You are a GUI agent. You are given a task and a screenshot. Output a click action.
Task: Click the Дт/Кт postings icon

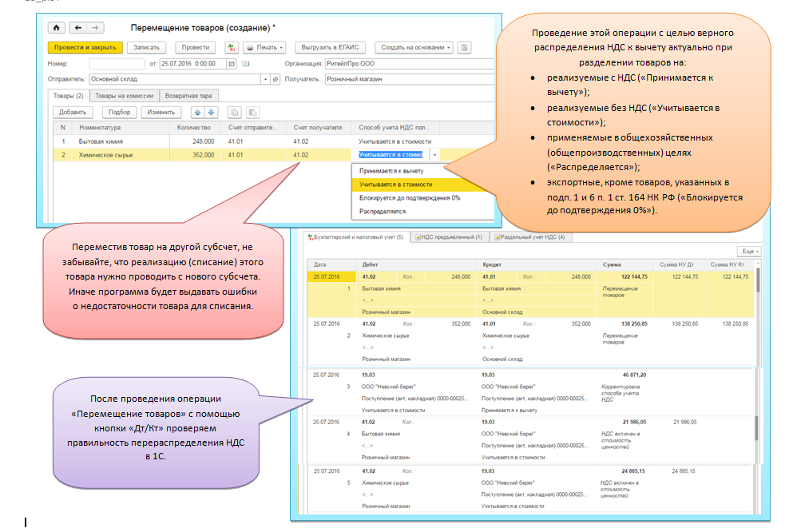tap(232, 47)
